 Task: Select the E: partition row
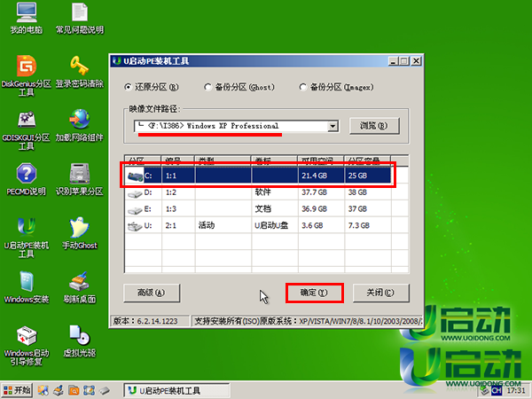point(258,208)
